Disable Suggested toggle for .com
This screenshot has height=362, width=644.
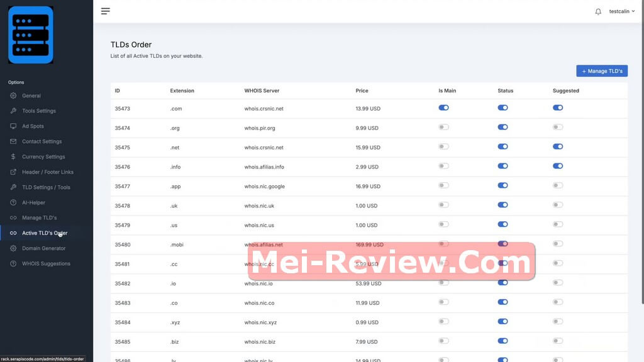[x=558, y=107]
